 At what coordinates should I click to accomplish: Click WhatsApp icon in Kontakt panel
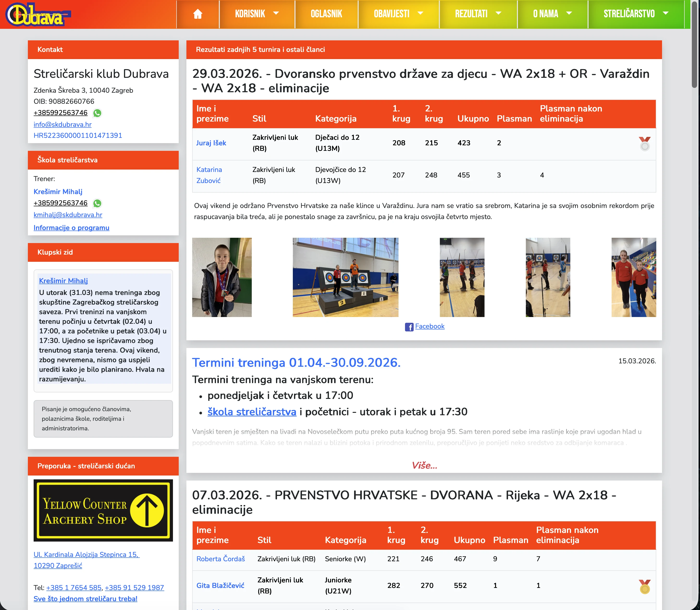click(x=97, y=113)
